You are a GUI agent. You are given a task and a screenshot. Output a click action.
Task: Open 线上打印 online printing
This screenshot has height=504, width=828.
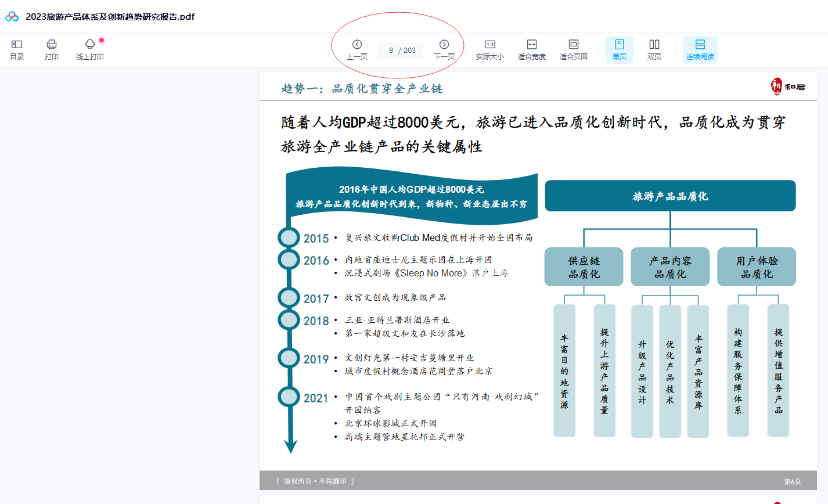click(89, 48)
